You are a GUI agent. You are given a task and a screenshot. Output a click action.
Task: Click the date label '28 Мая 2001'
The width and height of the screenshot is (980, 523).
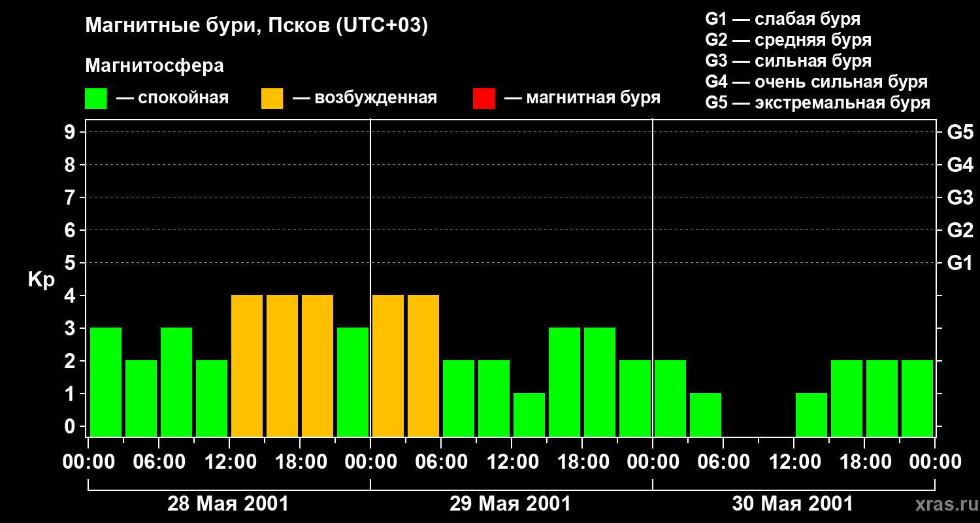click(x=228, y=503)
